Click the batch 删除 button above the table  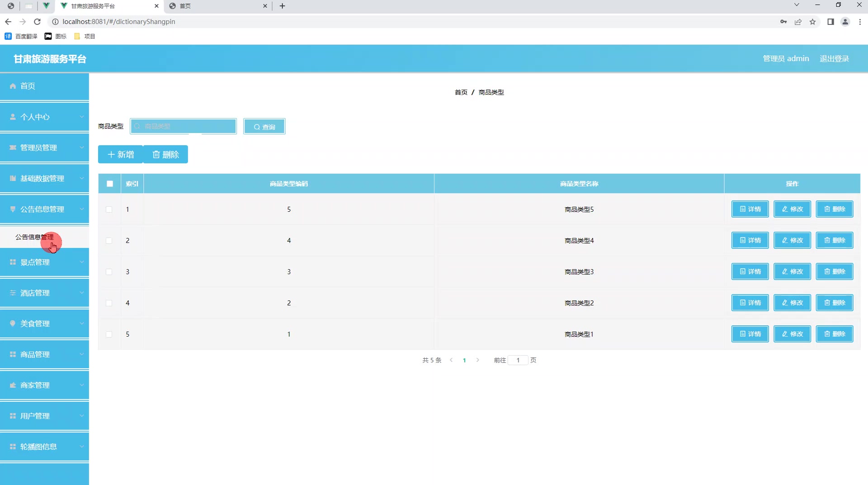tap(165, 154)
